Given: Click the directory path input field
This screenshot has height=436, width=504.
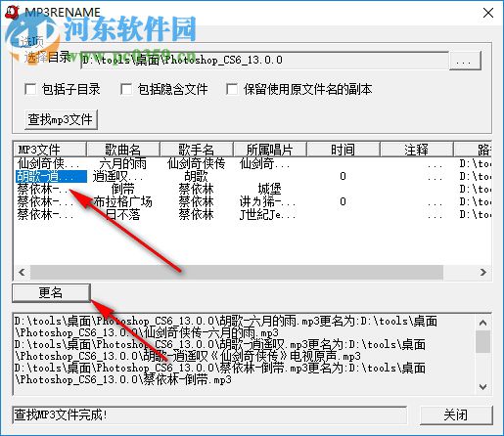Looking at the screenshot, I should click(x=264, y=60).
